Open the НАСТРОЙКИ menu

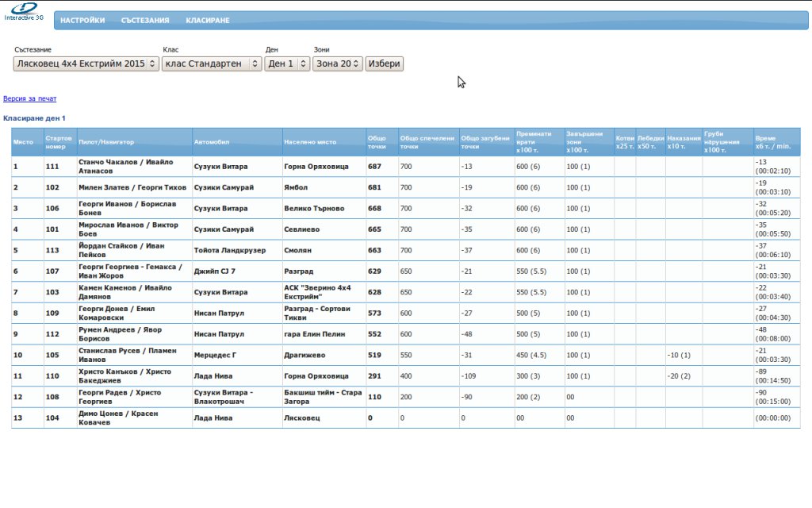pyautogui.click(x=82, y=21)
